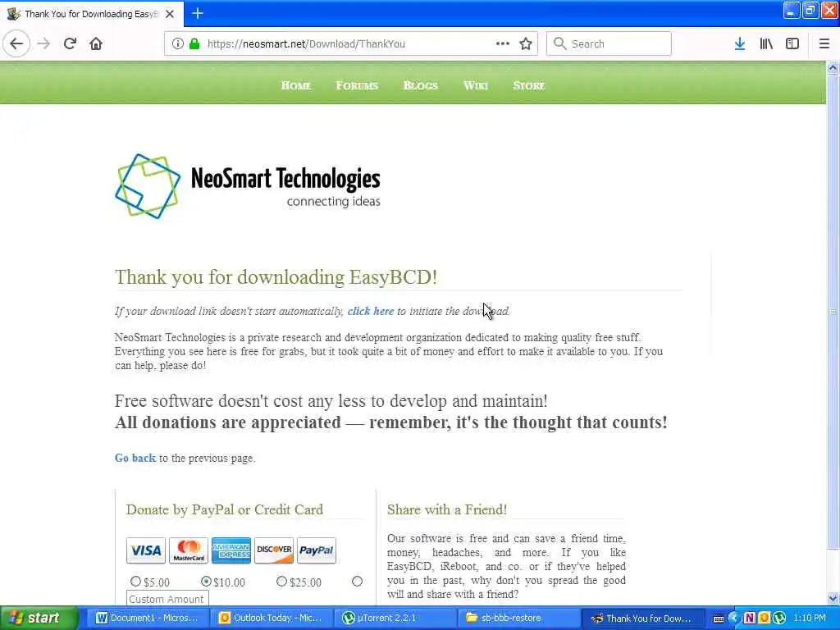Click the VISA card icon
Viewport: 840px width, 630px height.
click(146, 550)
